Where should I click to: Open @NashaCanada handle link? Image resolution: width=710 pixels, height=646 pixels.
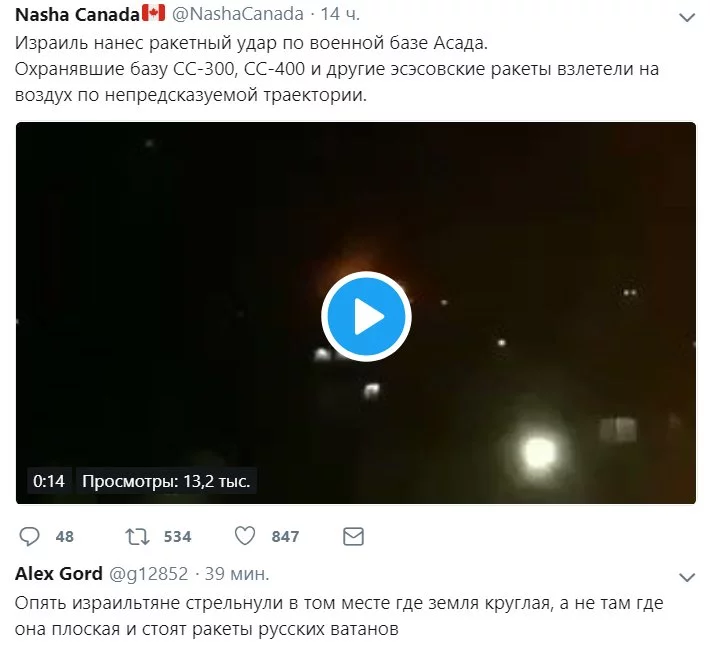[x=238, y=14]
